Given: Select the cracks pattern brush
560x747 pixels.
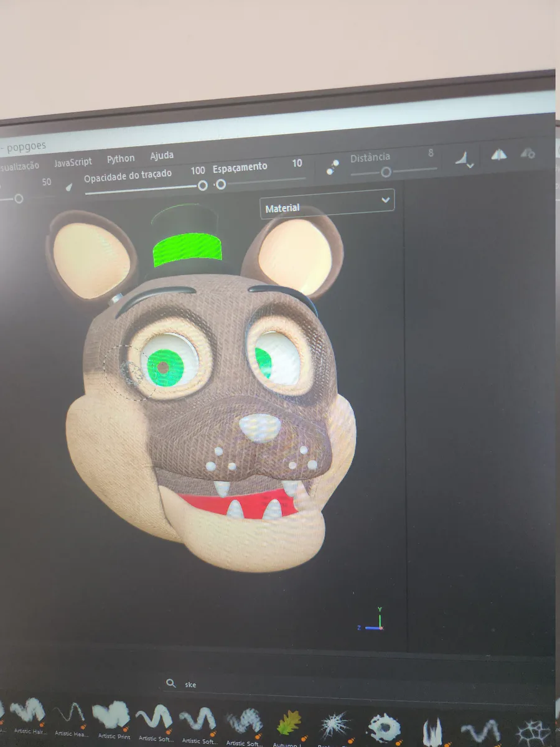Looking at the screenshot, I should (533, 733).
